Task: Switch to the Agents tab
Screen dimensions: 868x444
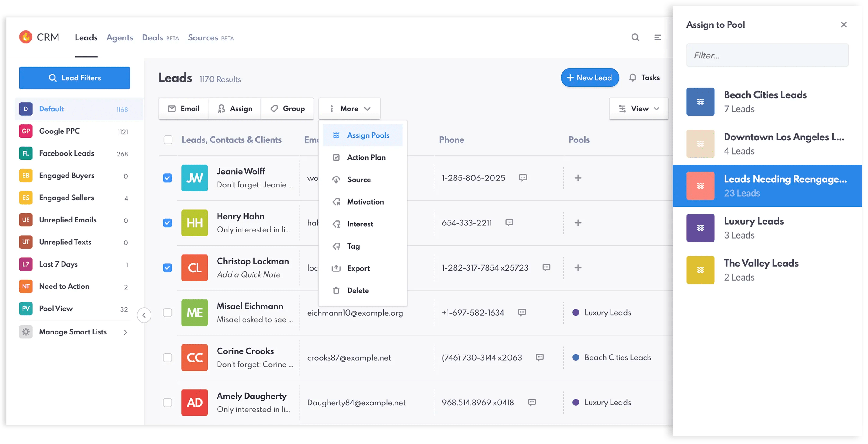Action: 120,38
